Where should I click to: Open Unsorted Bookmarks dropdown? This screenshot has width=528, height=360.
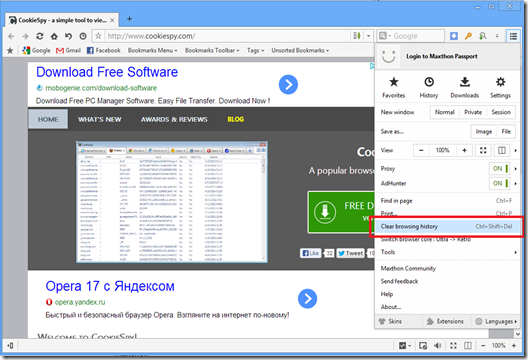[300, 51]
